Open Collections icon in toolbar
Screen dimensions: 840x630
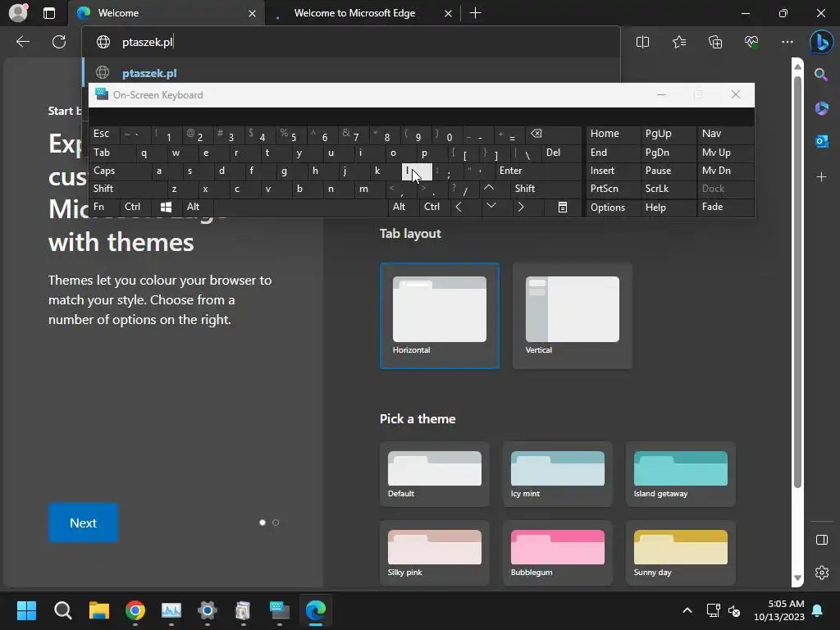coord(715,42)
